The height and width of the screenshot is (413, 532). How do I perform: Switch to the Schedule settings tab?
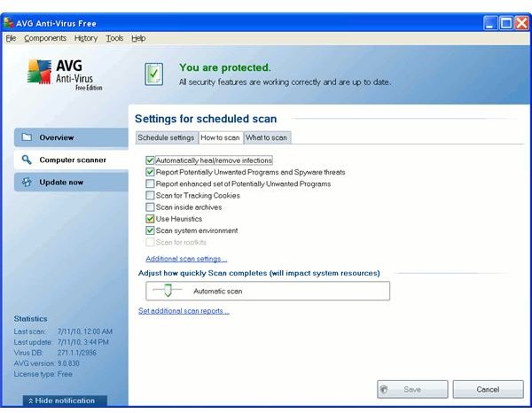(167, 137)
